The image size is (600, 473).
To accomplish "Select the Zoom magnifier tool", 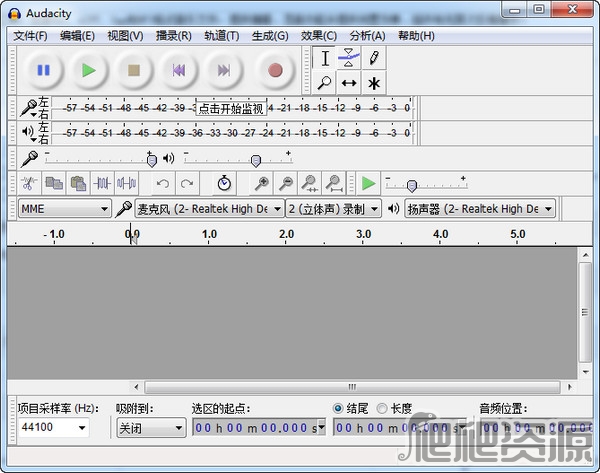I will (324, 83).
